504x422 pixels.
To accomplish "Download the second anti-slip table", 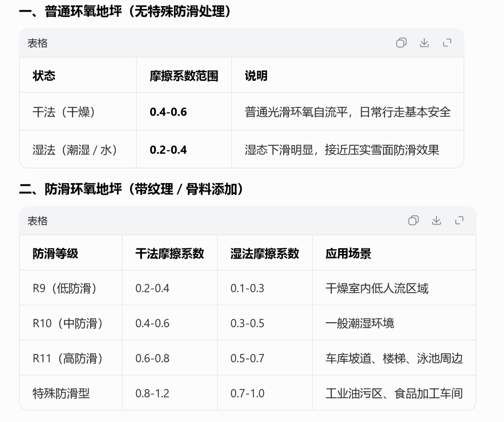I will (436, 221).
